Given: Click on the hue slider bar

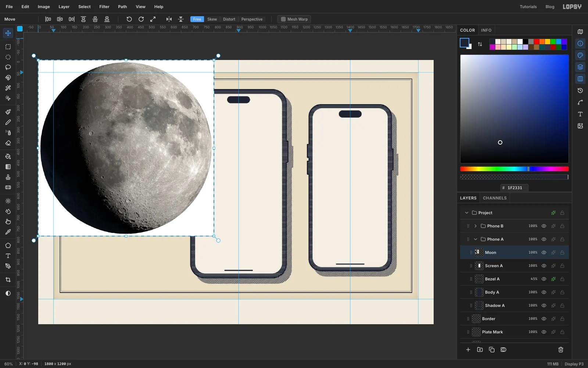Looking at the screenshot, I should tap(514, 169).
